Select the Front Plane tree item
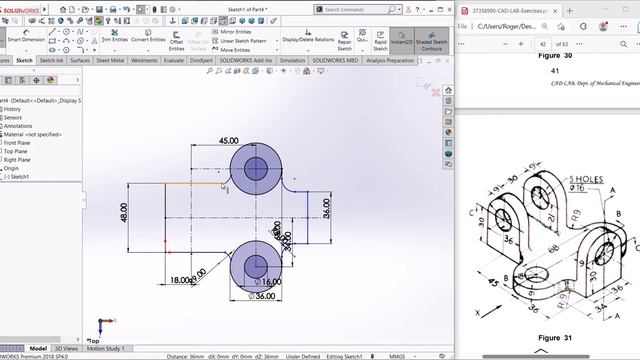 [x=17, y=143]
